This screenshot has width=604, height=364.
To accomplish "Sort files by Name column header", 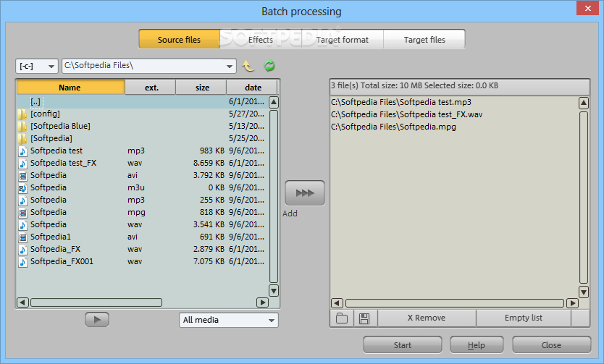I will pos(70,88).
